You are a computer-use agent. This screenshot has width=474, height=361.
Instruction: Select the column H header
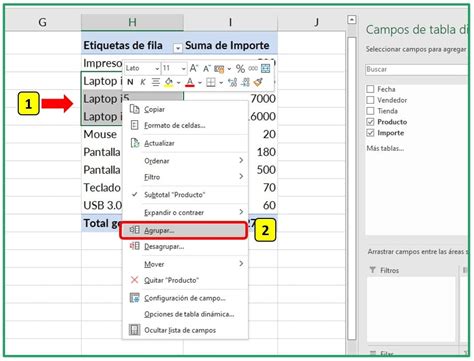coord(132,22)
